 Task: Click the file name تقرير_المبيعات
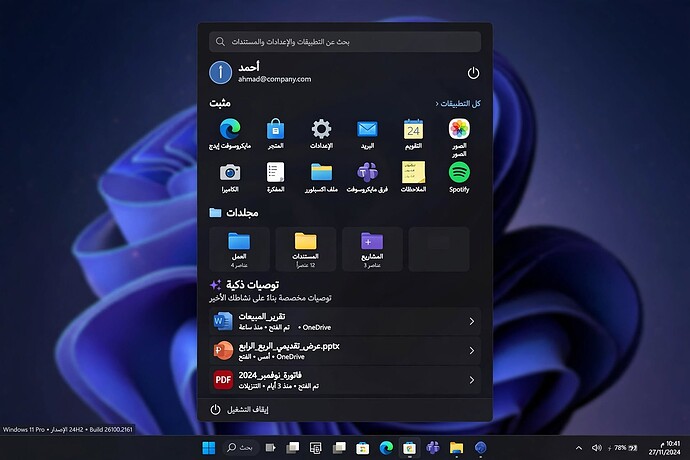262,316
